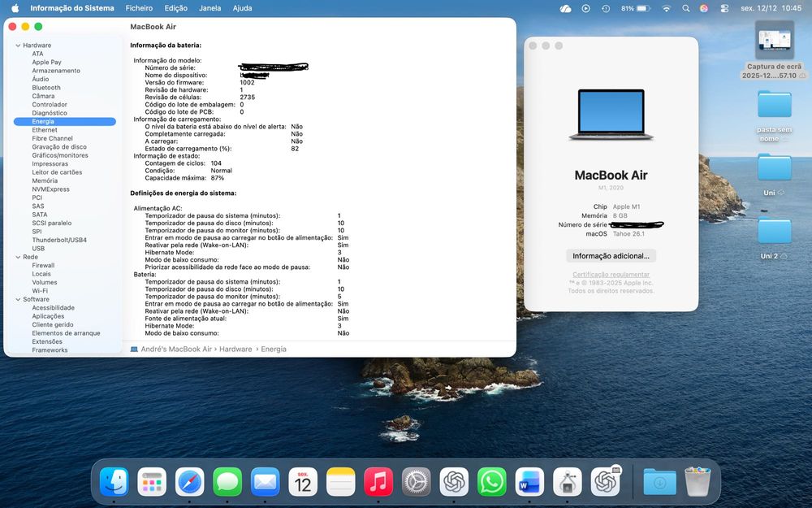Open the Siri icon in menu bar
The image size is (812, 508).
704,8
